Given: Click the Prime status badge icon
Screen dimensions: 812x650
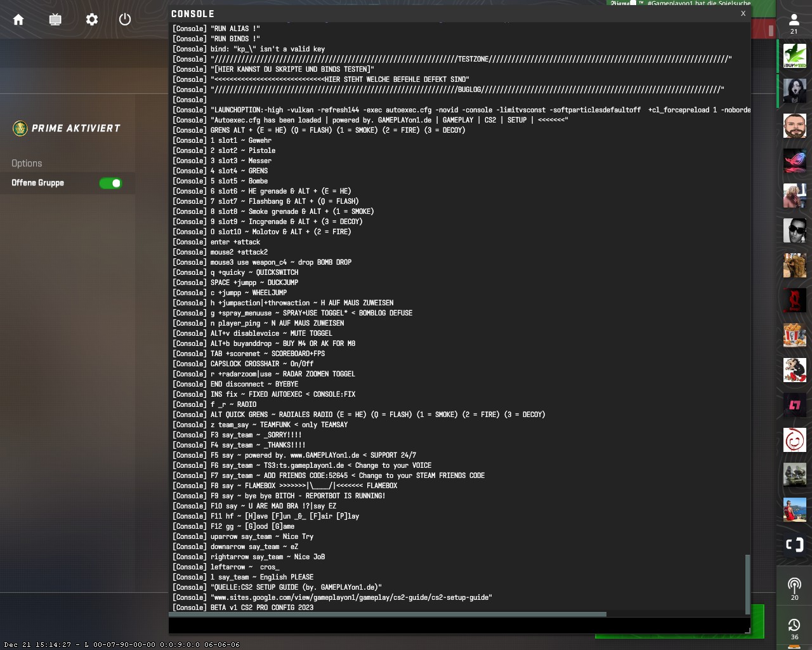Looking at the screenshot, I should (20, 128).
